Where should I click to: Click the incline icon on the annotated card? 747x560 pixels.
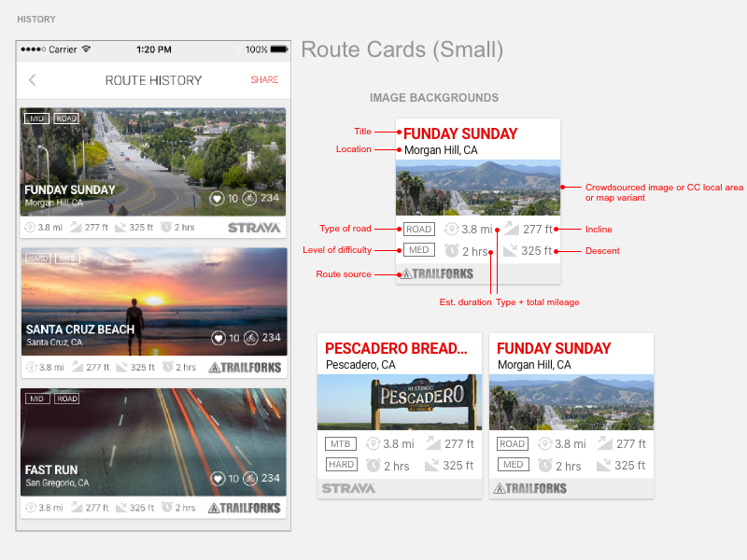pos(511,229)
